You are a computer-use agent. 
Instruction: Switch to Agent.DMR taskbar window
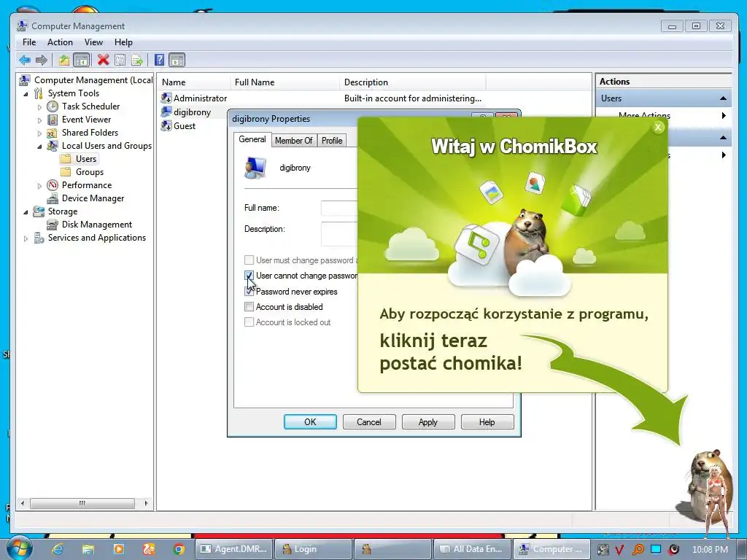click(235, 549)
